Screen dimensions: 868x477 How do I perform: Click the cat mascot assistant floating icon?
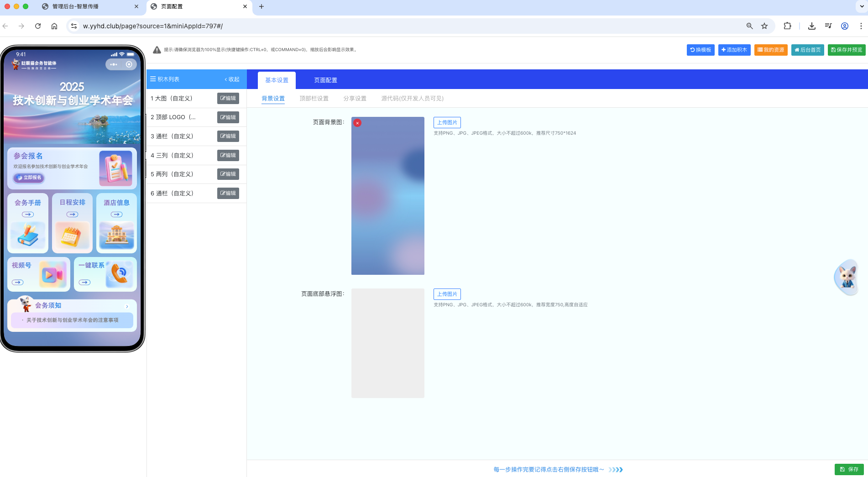coord(847,277)
